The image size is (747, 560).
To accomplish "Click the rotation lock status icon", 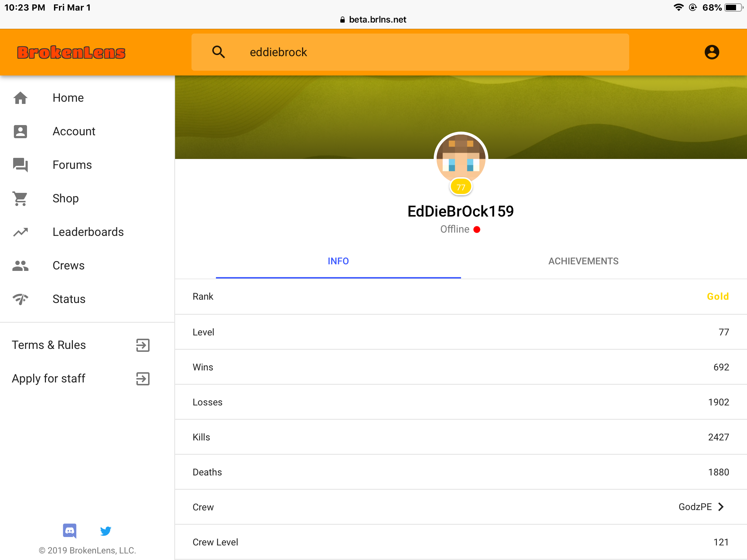I will 693,7.
